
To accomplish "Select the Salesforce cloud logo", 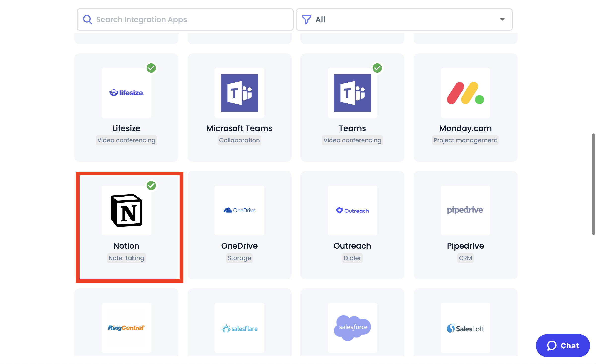I will click(352, 328).
